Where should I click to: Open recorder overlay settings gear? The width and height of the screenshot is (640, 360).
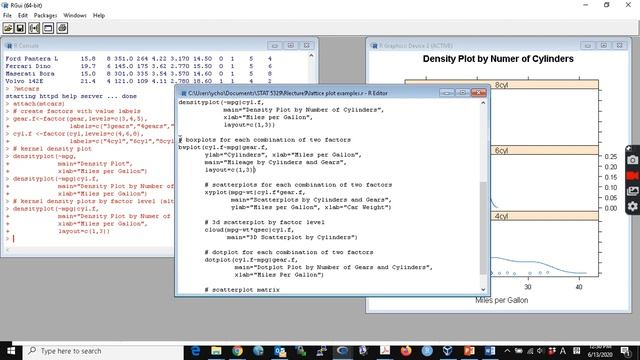point(632,207)
